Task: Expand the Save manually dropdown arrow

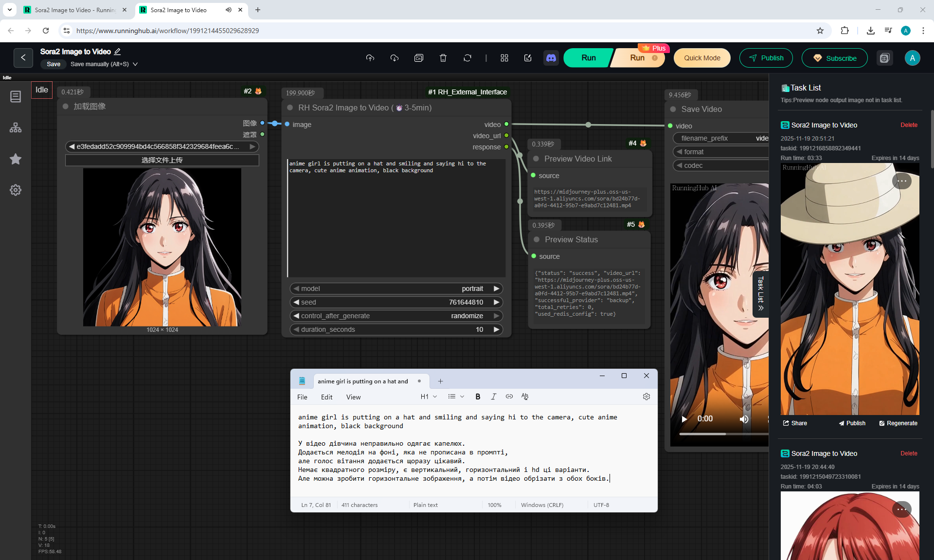Action: coord(135,64)
